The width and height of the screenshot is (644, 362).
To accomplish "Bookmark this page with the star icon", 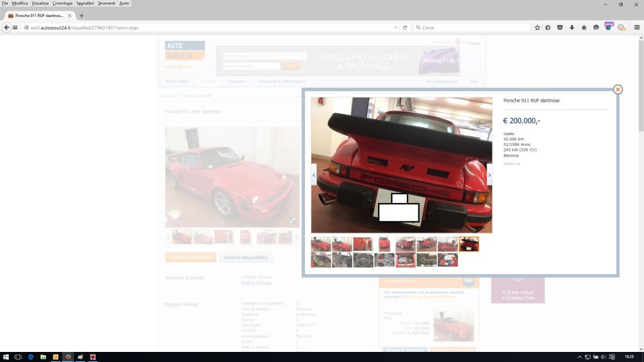I will [537, 28].
